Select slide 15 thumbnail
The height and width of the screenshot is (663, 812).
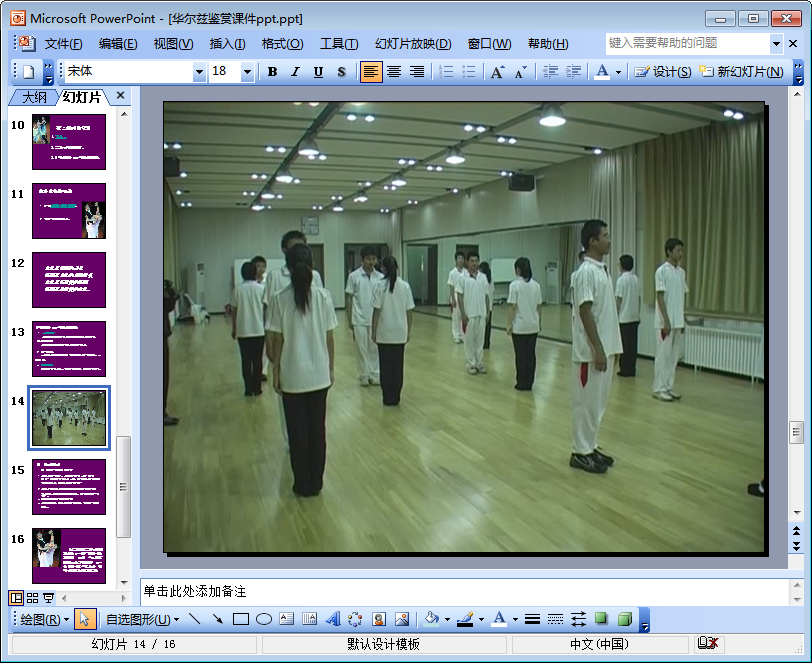[69, 487]
